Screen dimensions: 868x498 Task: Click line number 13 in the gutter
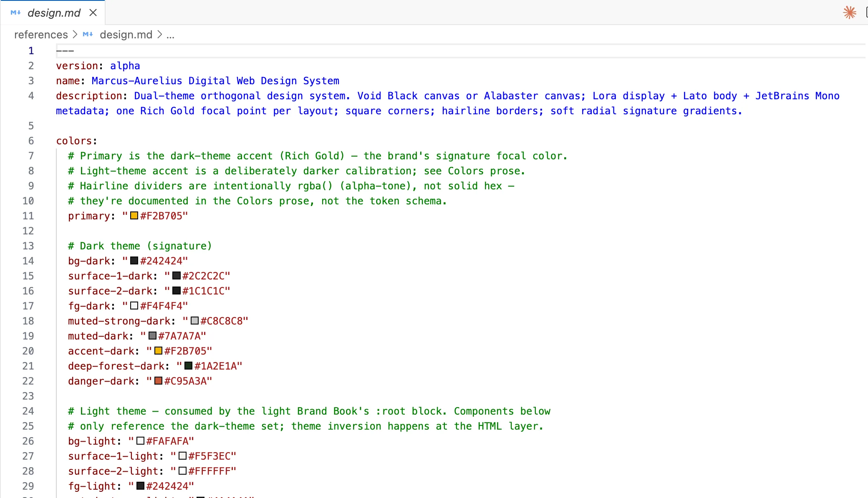[28, 246]
